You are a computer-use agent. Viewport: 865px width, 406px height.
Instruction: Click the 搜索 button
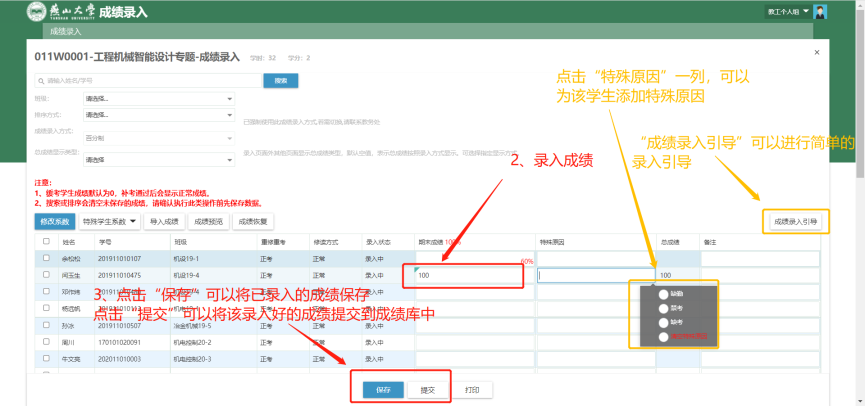(x=281, y=80)
